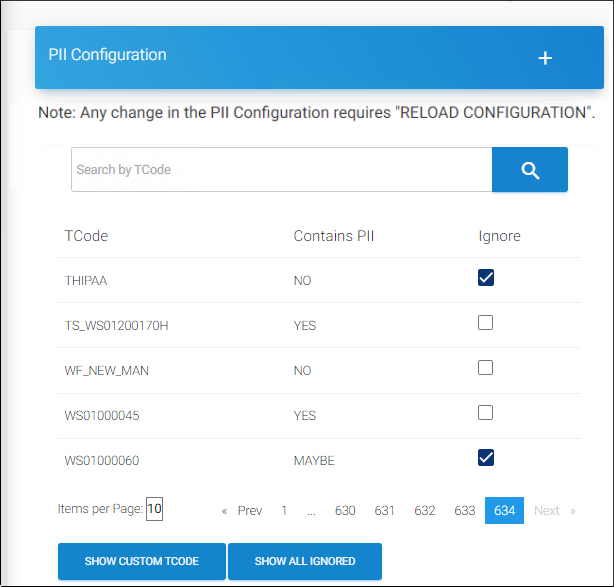Jump to page 1 in pagination

284,511
